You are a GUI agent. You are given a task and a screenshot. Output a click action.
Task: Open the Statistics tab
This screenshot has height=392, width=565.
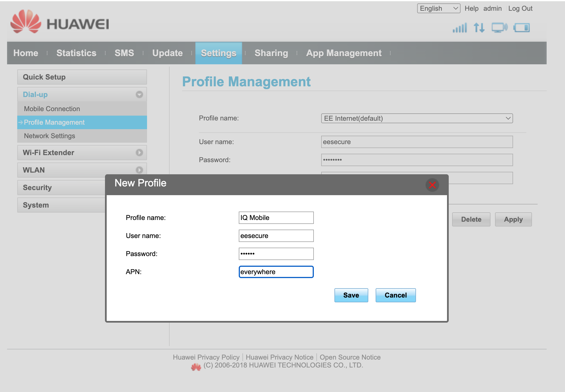click(x=76, y=53)
